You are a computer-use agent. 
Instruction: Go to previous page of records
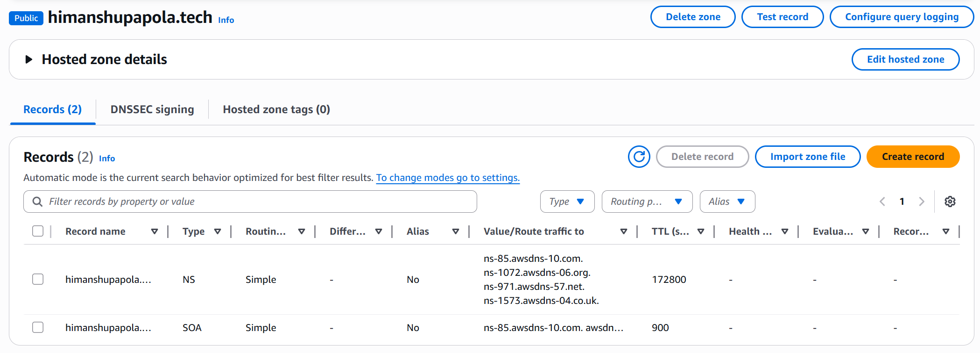(x=882, y=202)
